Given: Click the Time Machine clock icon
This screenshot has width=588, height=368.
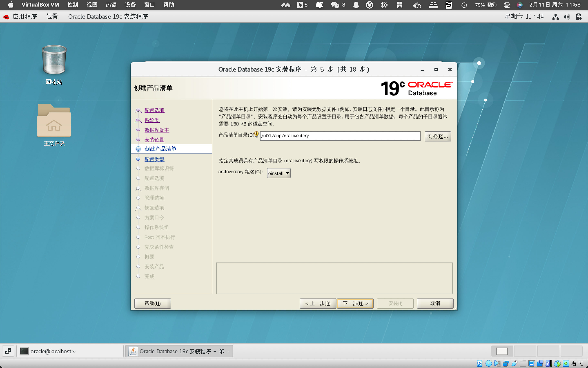Looking at the screenshot, I should tap(464, 5).
